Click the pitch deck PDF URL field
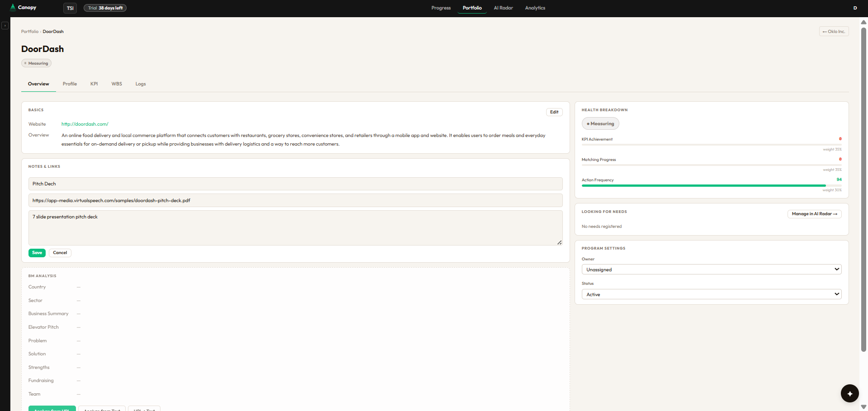Screen dimensions: 868x411 [295, 200]
